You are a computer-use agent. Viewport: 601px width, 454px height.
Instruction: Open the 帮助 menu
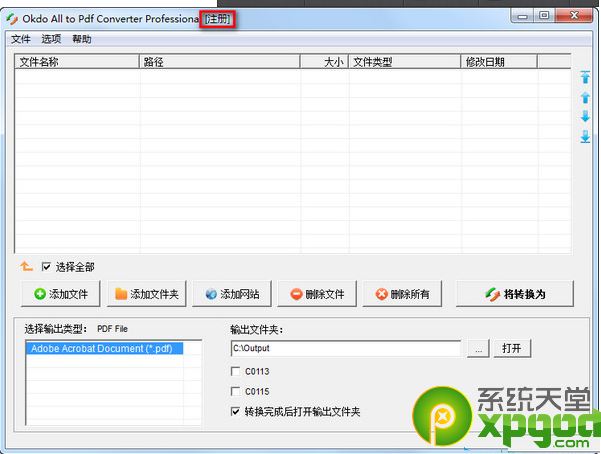point(81,39)
